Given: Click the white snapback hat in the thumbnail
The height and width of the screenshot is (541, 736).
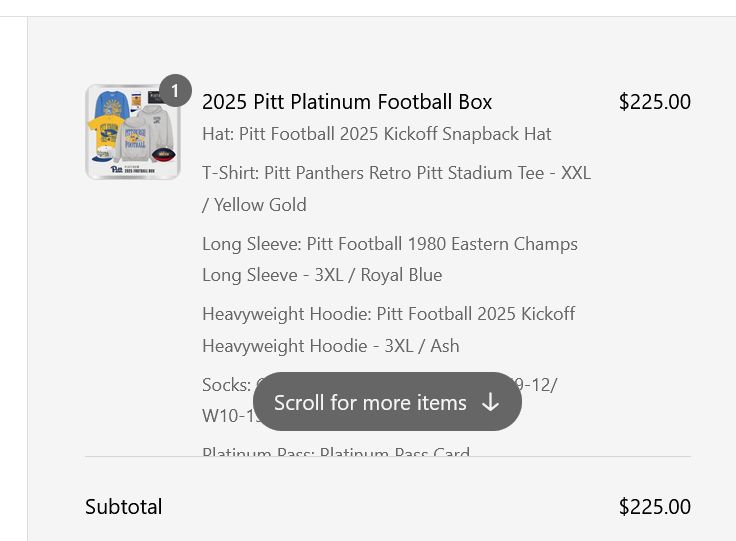Looking at the screenshot, I should click(x=103, y=154).
